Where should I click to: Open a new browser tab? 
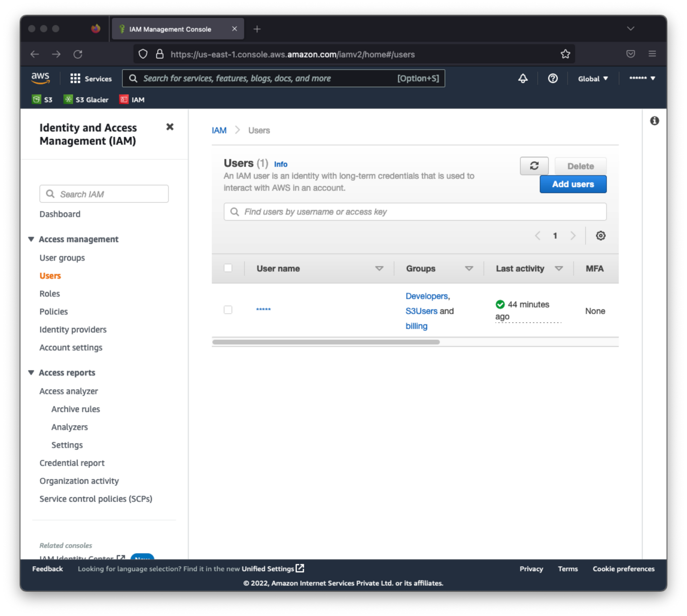click(257, 29)
